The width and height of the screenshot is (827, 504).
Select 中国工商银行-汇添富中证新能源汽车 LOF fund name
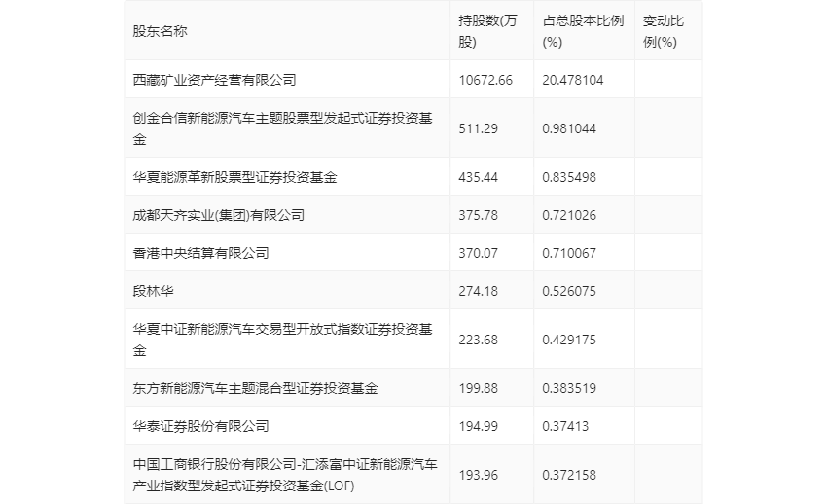click(x=285, y=475)
